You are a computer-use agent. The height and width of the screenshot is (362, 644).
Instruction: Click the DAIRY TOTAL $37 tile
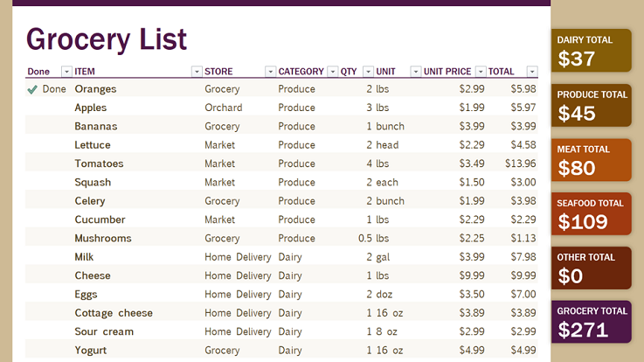tap(591, 51)
